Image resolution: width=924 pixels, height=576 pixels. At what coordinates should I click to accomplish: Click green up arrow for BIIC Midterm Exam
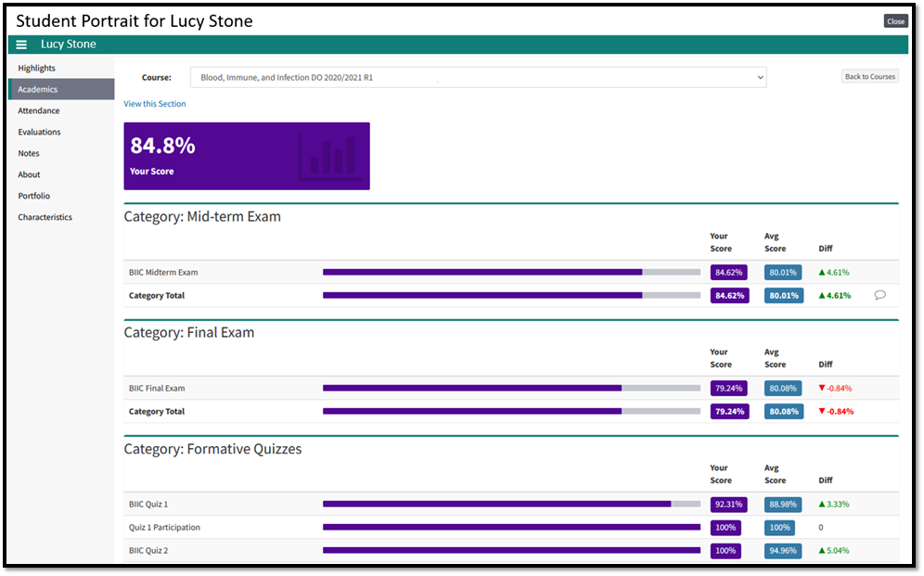[x=822, y=273]
